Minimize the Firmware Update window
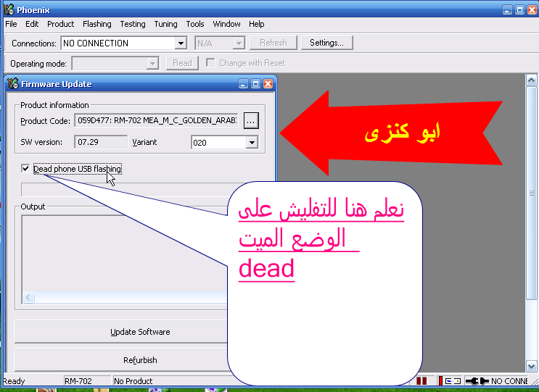The height and width of the screenshot is (392, 539). click(x=243, y=84)
